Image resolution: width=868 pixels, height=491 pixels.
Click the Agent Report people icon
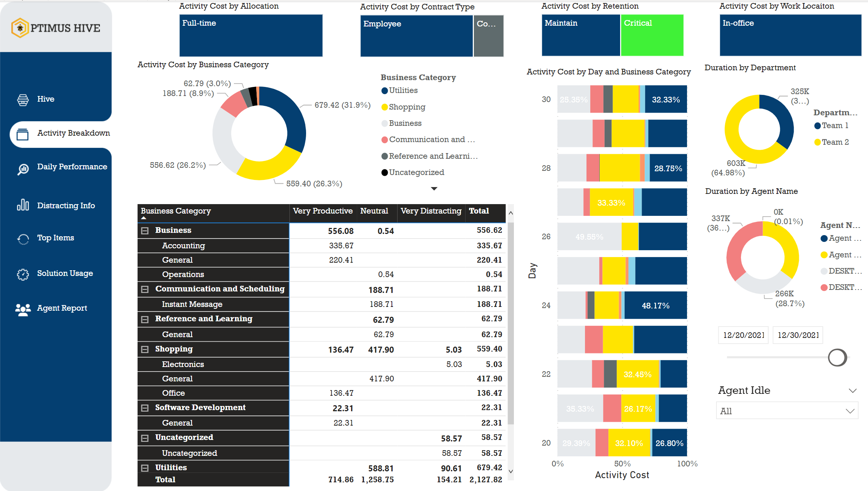(x=23, y=309)
